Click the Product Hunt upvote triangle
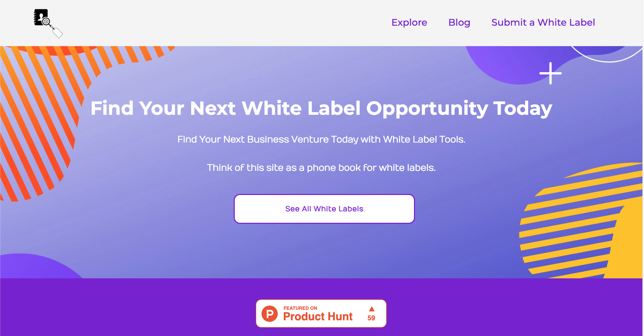644x336 pixels. point(372,309)
